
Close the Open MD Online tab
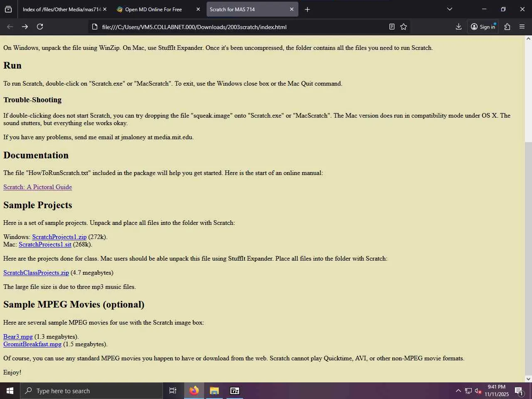(198, 9)
